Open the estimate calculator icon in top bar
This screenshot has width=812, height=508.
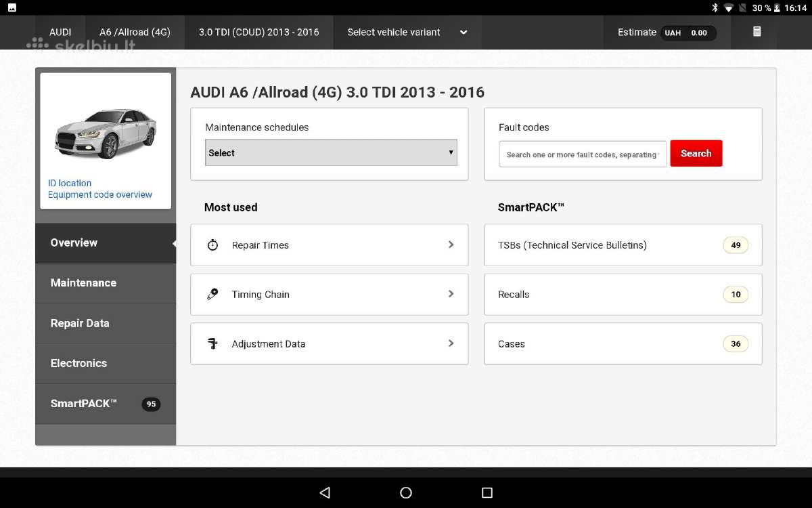click(x=757, y=32)
